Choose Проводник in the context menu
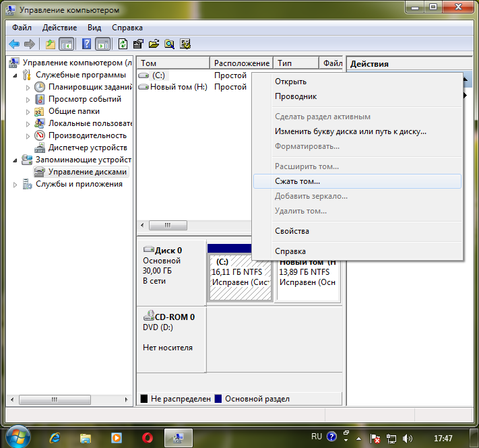479x448 pixels. pyautogui.click(x=357, y=96)
